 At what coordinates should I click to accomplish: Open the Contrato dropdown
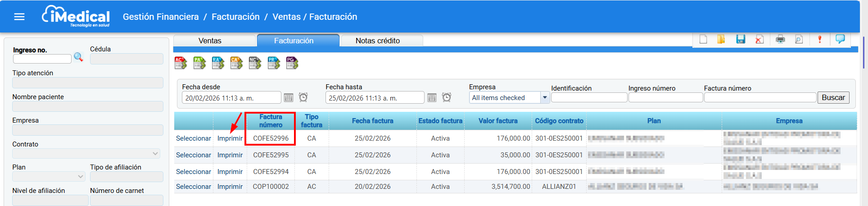(x=155, y=154)
